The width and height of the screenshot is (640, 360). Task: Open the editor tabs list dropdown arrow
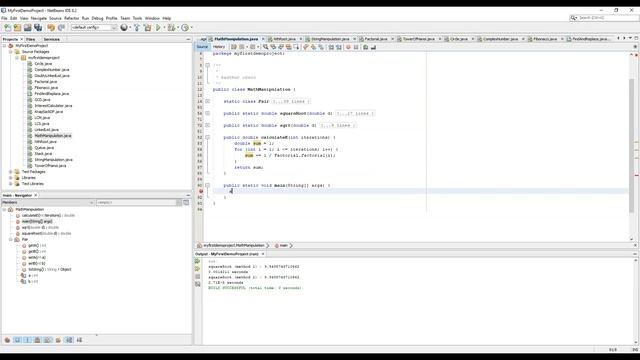tap(630, 38)
